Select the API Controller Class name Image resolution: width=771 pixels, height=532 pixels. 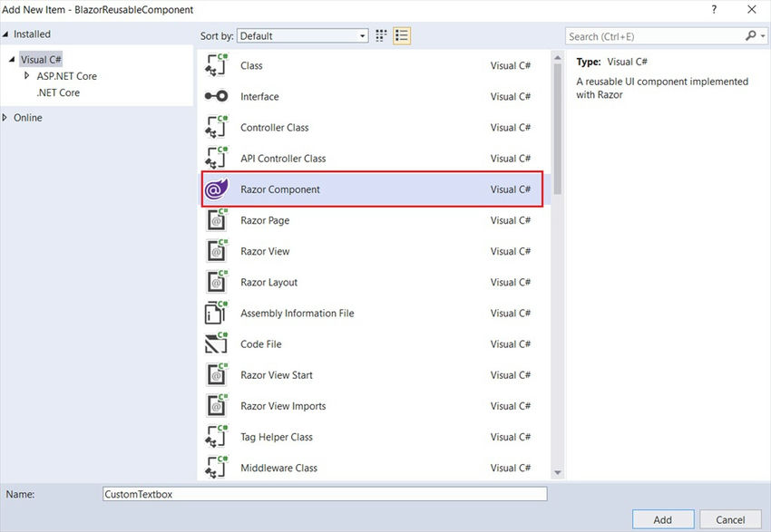283,159
